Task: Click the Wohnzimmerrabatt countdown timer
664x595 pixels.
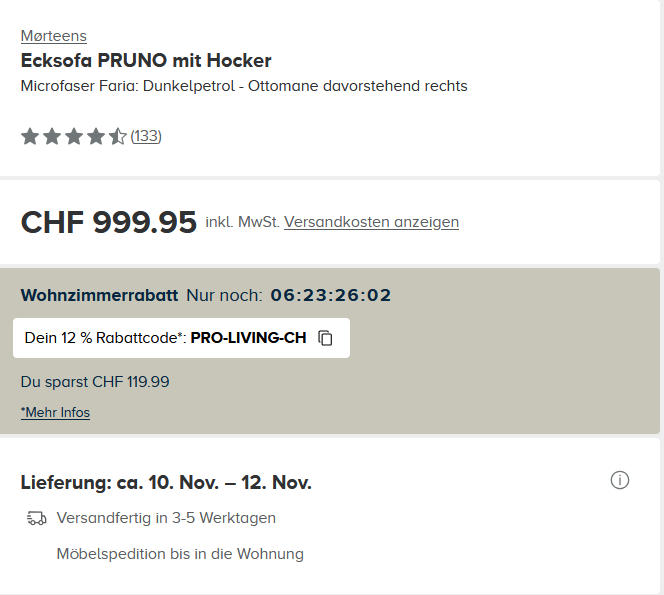Action: point(330,295)
